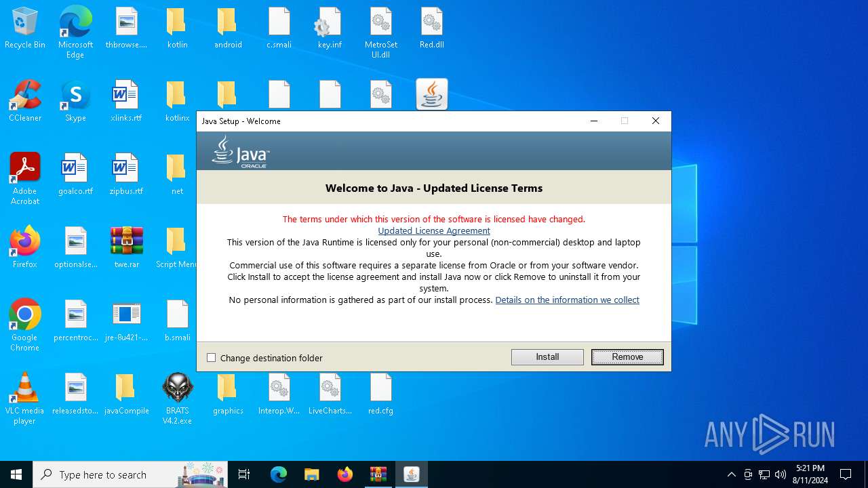The width and height of the screenshot is (868, 488).
Task: Select the Recycle Bin desktop icon
Action: (25, 28)
